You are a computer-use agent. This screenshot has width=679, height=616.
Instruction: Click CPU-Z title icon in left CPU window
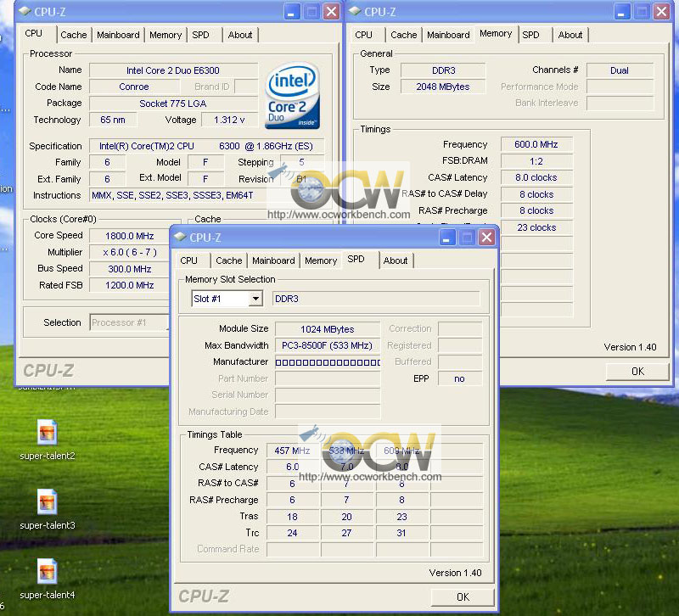[25, 11]
